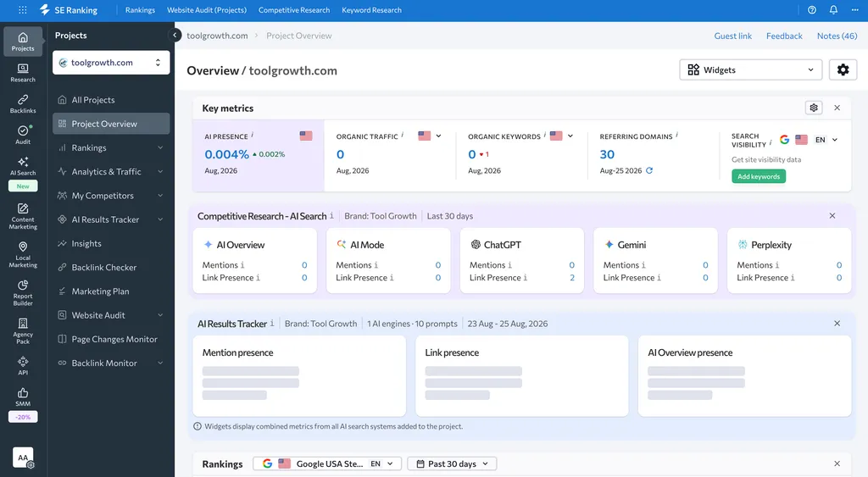The image size is (868, 477).
Task: Open overview settings gear button
Action: click(x=843, y=69)
